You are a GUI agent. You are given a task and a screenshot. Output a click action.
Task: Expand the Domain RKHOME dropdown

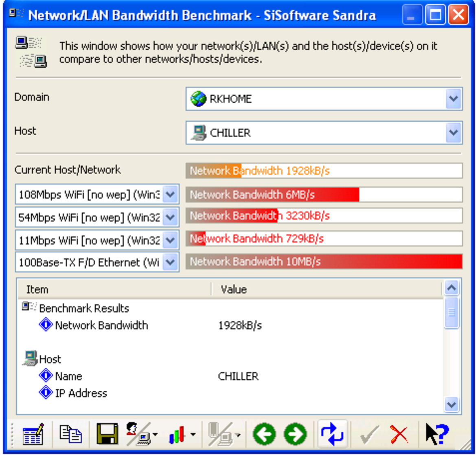point(454,98)
